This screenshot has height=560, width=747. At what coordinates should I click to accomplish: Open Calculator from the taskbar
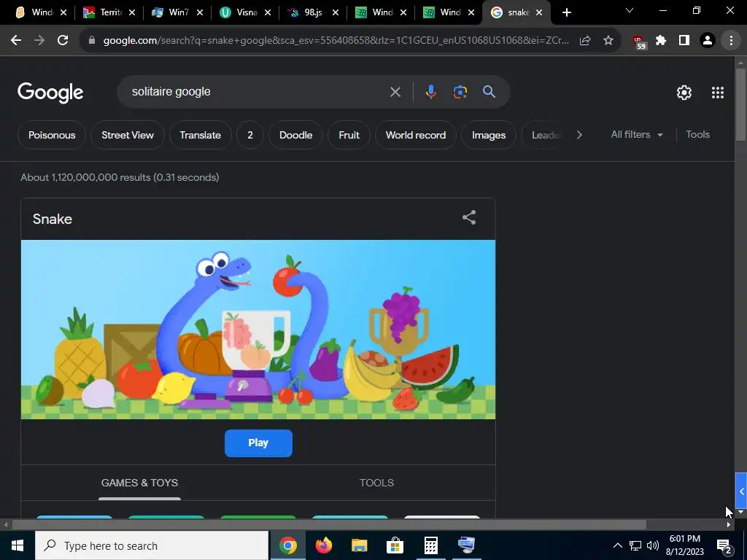[x=430, y=545]
